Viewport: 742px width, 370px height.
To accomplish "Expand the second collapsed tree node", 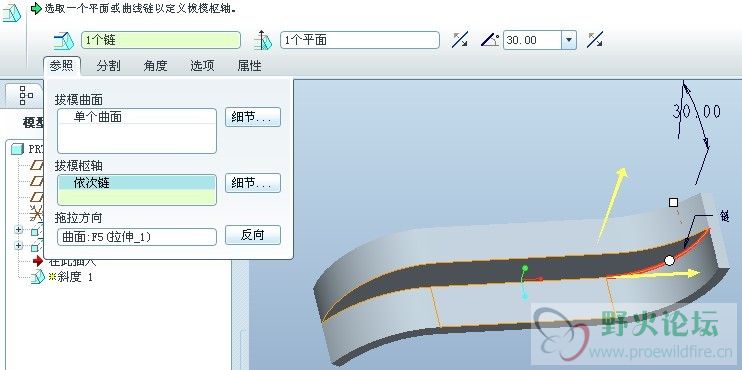I will (x=18, y=246).
